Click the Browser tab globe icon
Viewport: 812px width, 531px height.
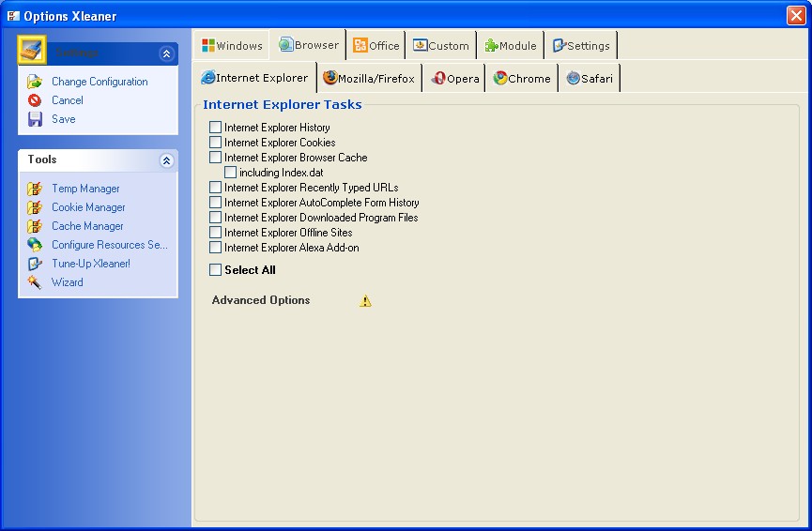tap(286, 44)
